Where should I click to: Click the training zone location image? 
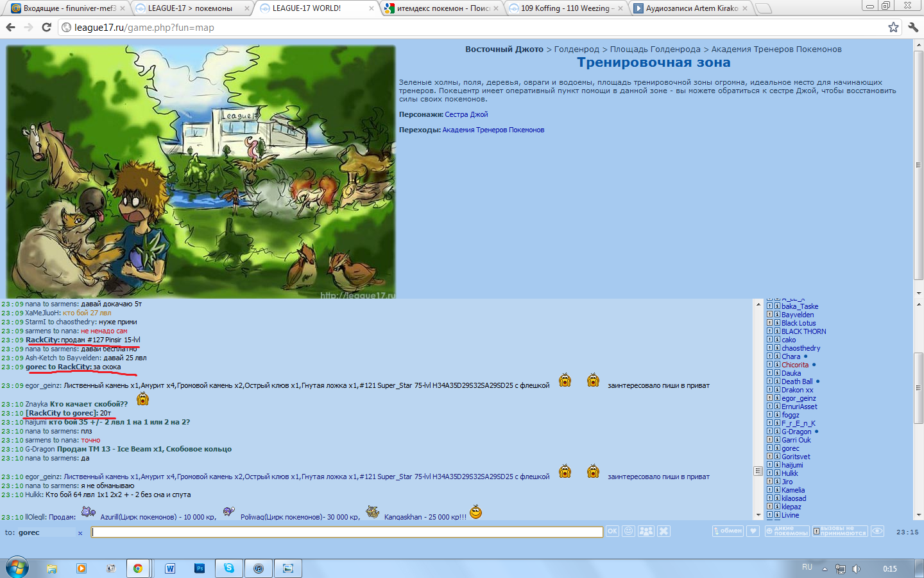201,171
